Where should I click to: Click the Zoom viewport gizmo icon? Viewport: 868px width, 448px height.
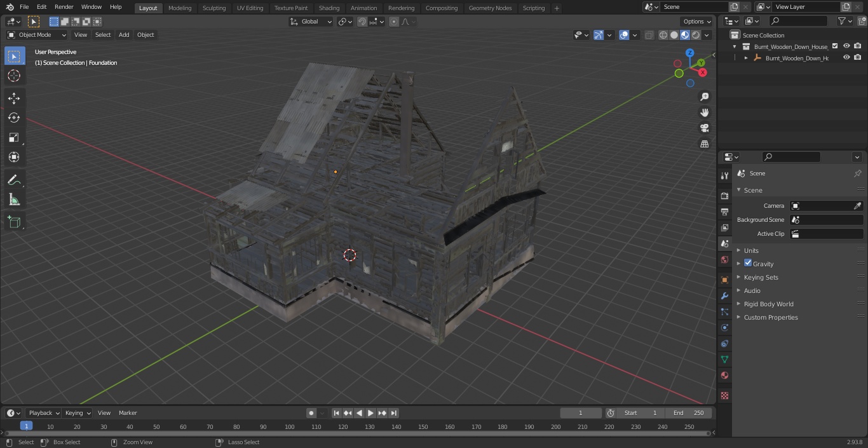(704, 97)
